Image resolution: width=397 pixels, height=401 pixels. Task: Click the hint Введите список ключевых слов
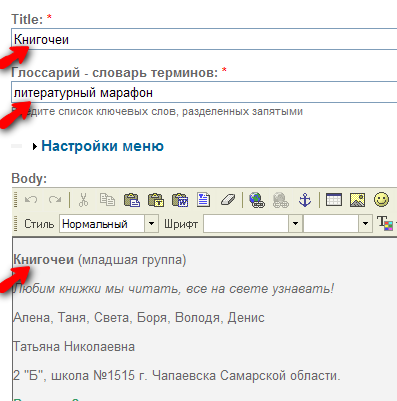point(157,111)
